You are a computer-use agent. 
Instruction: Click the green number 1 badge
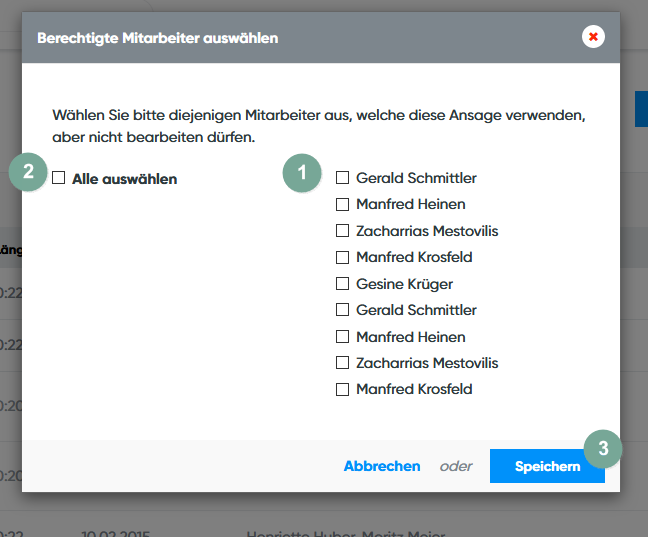[302, 172]
